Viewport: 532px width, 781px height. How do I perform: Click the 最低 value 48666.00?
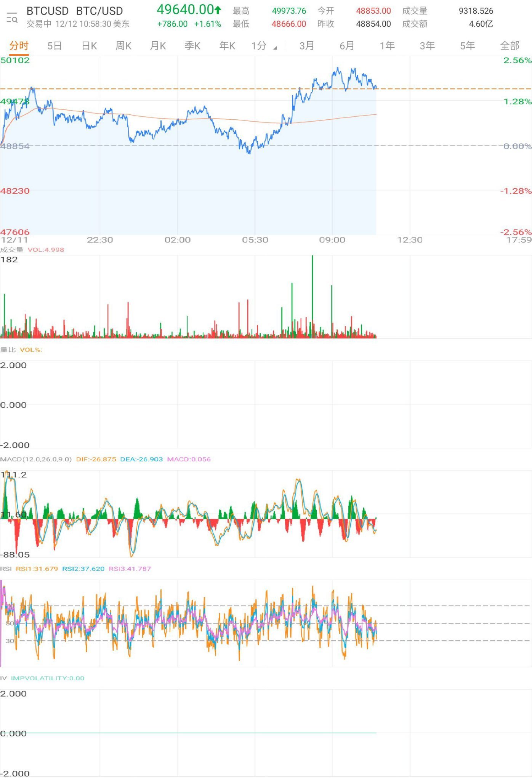point(289,24)
